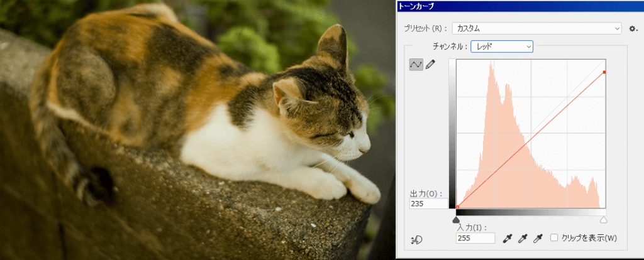Activate the on-image hand adjustment tool
The image size is (644, 260).
click(416, 239)
